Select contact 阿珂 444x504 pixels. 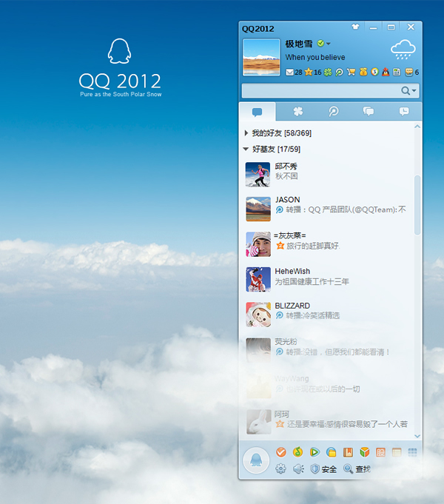tap(327, 421)
